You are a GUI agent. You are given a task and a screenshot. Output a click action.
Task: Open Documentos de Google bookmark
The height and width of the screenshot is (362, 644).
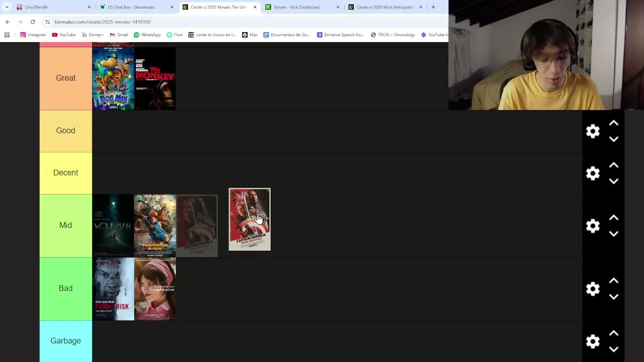(286, 35)
